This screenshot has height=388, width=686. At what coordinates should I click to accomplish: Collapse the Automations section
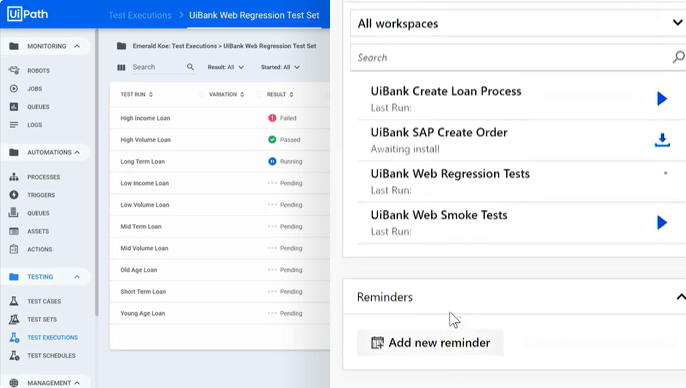coord(77,152)
